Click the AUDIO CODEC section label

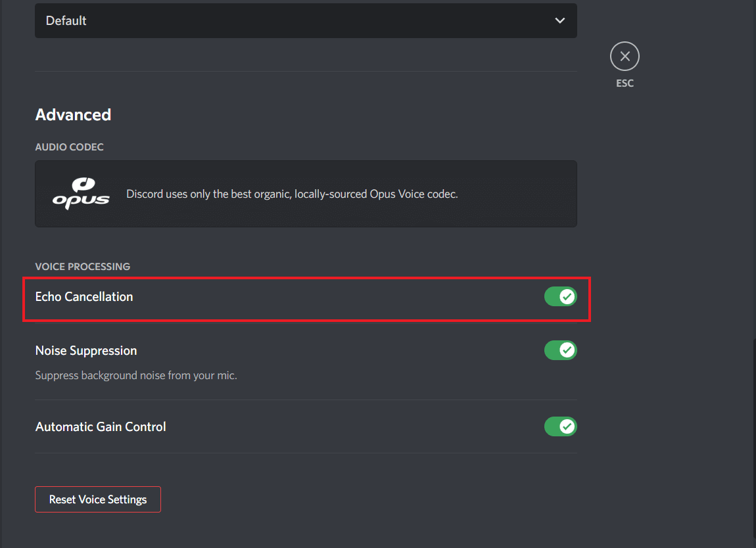pos(69,147)
